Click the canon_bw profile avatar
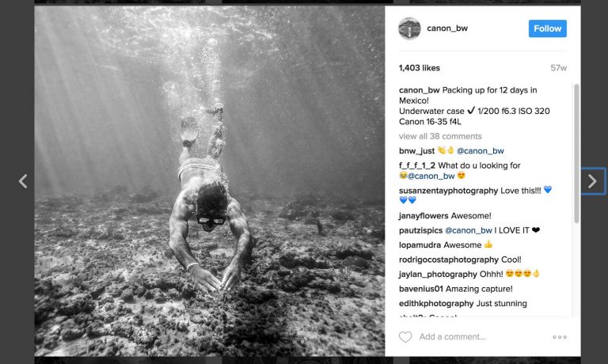This screenshot has width=608, height=364. (409, 28)
